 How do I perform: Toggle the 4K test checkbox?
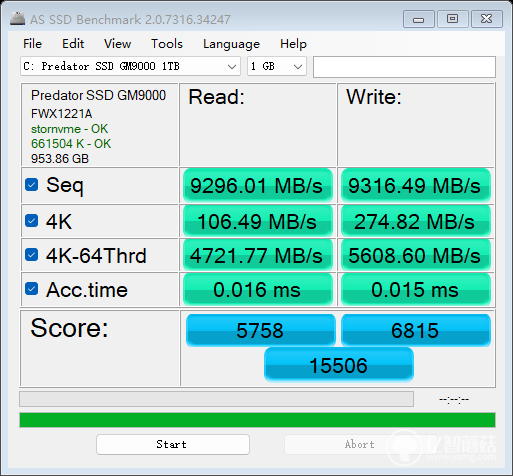(32, 221)
